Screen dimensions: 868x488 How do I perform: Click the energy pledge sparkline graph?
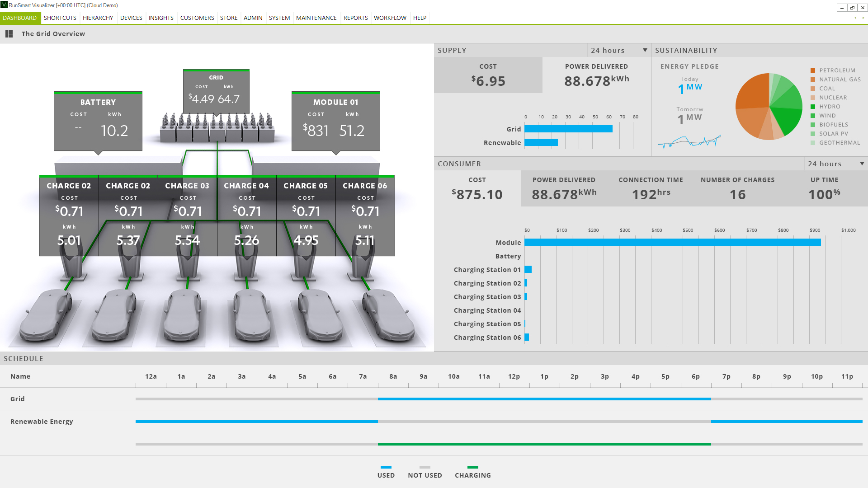689,142
